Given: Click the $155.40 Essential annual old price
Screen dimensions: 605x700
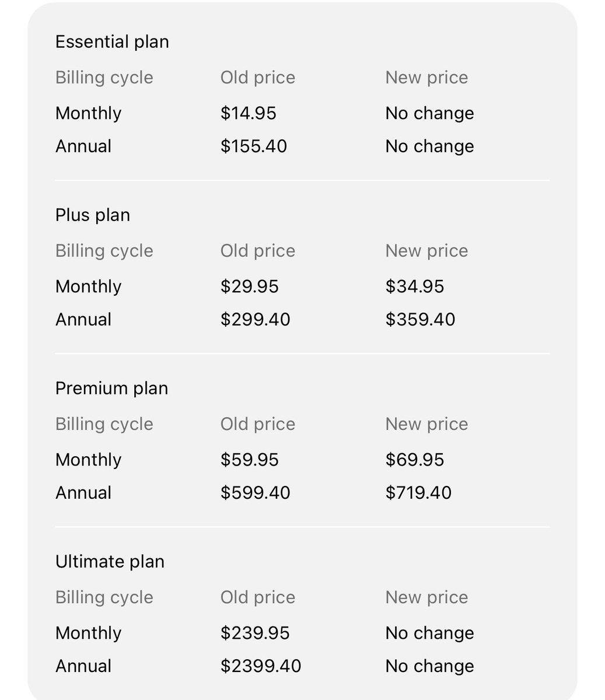Looking at the screenshot, I should tap(254, 146).
